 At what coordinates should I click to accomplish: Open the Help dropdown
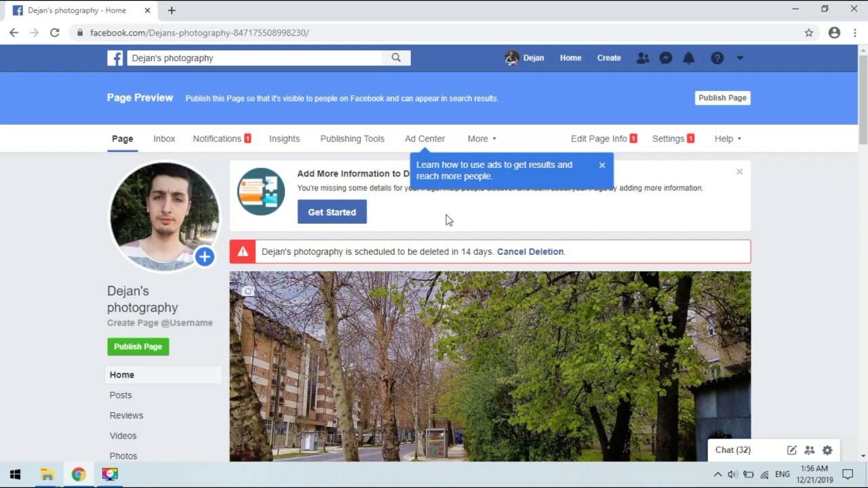[x=728, y=139]
